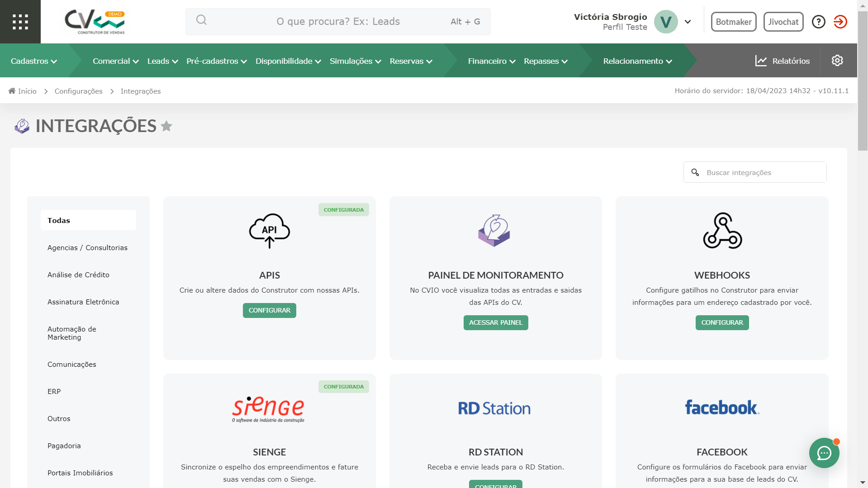
Task: Expand the Relacionamento menu
Action: pos(637,61)
